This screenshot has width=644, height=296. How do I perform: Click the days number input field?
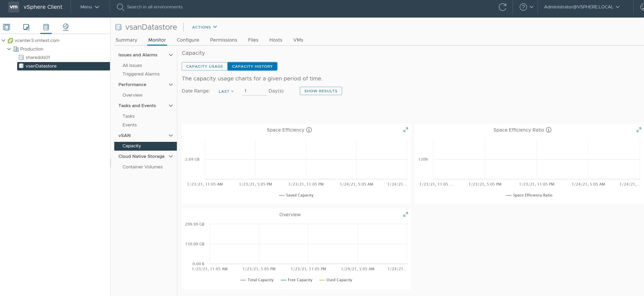point(254,91)
